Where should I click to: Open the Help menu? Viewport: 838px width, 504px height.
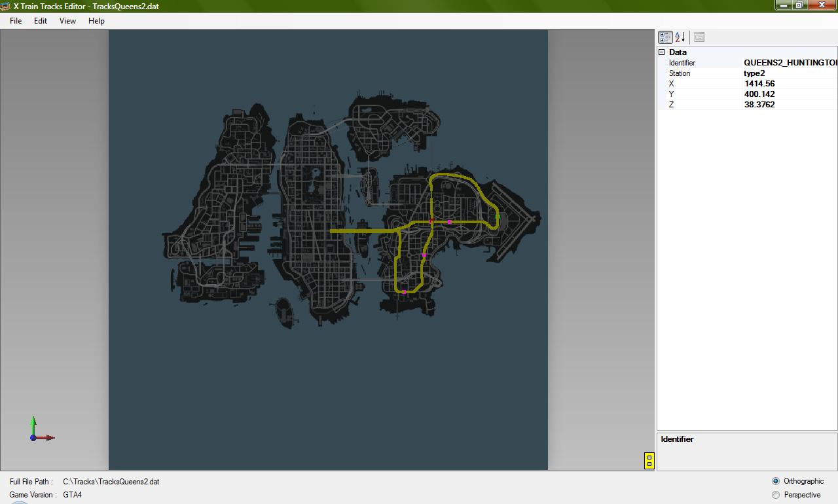click(x=96, y=21)
